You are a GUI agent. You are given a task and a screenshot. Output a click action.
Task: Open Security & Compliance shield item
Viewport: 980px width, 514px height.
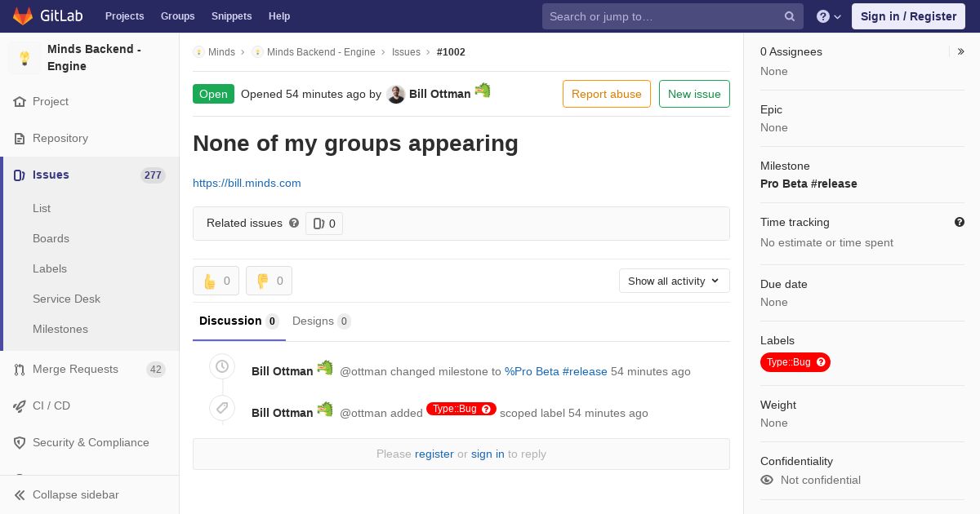90,442
